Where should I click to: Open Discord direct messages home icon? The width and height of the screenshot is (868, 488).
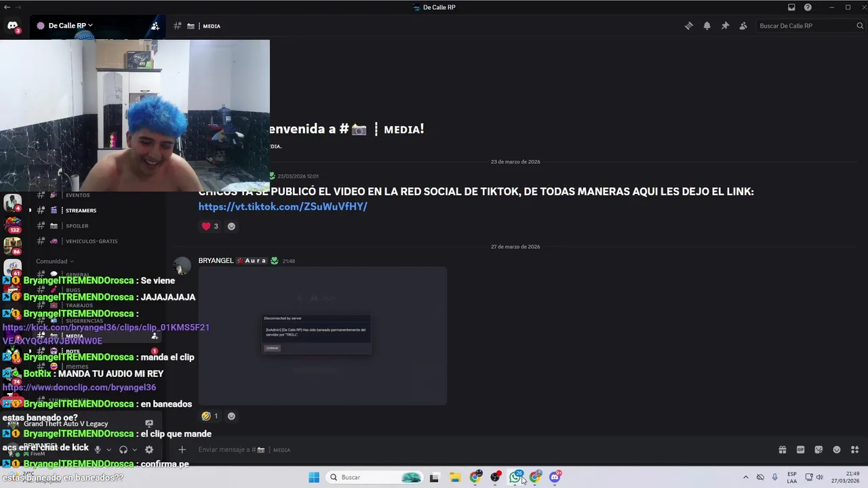[x=12, y=26]
